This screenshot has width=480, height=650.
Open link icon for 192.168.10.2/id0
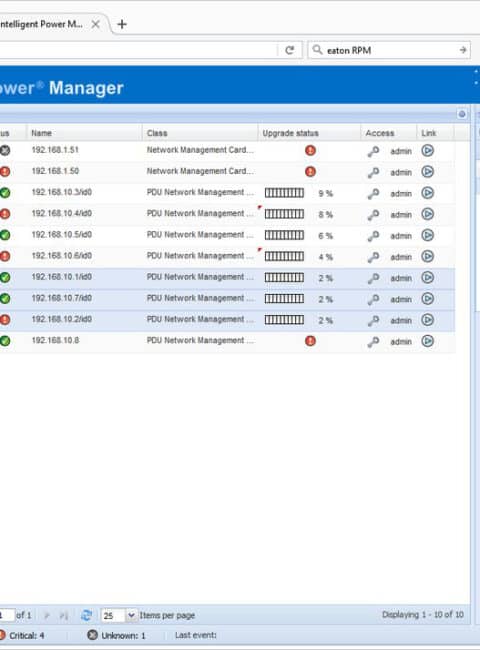pos(427,320)
